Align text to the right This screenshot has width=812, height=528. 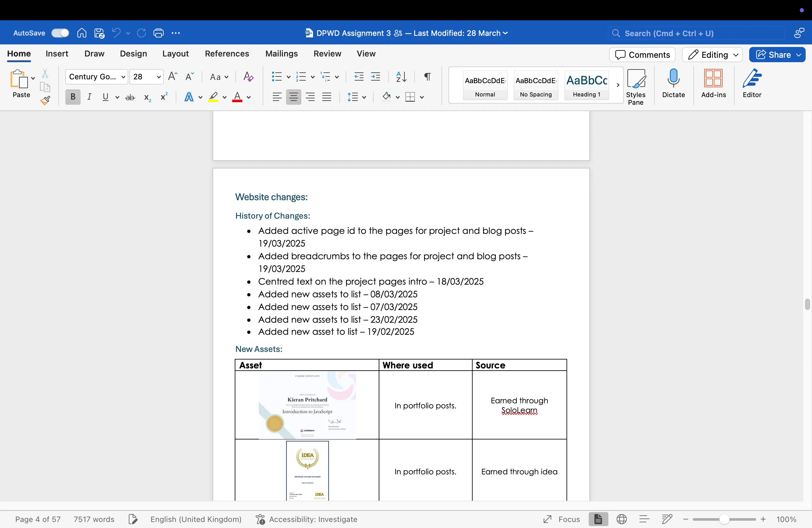[x=310, y=97]
